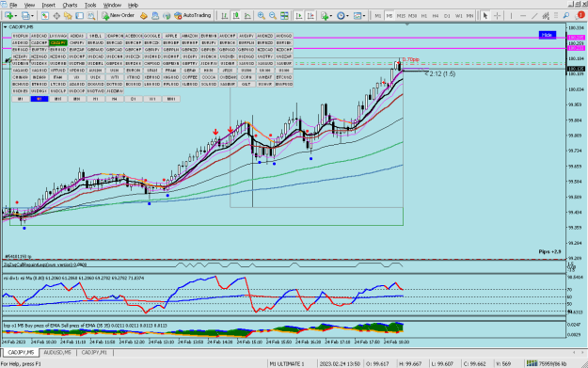Switch chart to line chart

coord(247,16)
